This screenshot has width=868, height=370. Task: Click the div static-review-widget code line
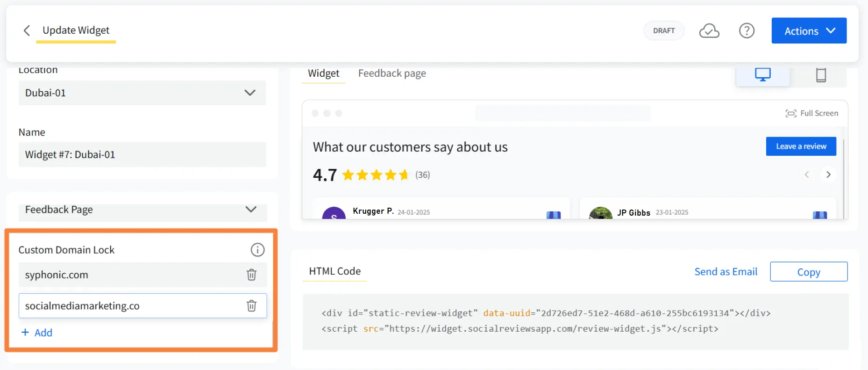coord(546,313)
